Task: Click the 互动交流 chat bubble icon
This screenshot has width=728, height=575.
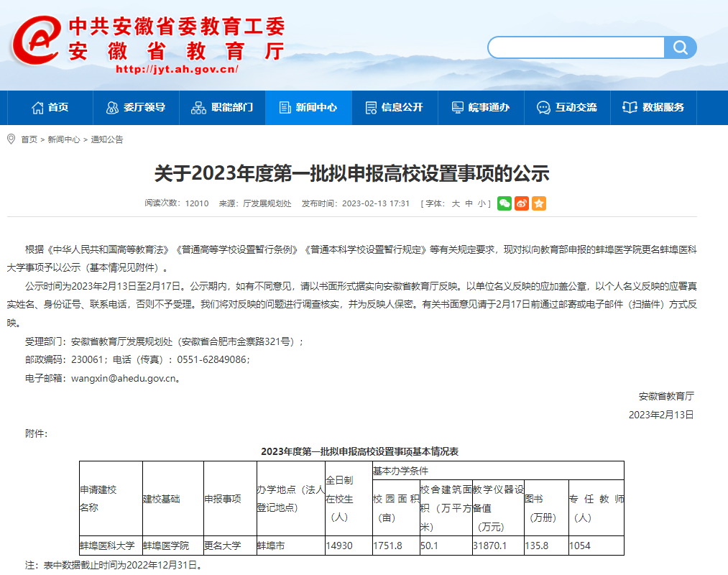Action: (x=543, y=108)
